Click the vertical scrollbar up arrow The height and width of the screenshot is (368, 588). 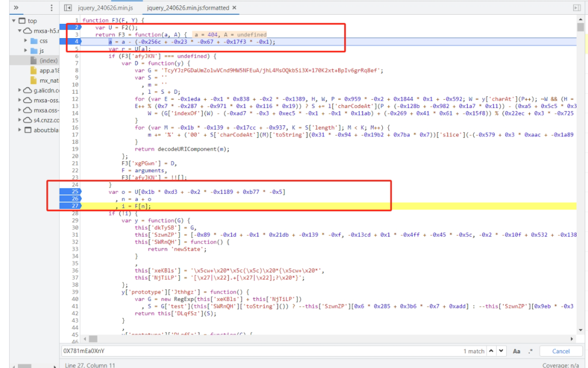point(580,19)
